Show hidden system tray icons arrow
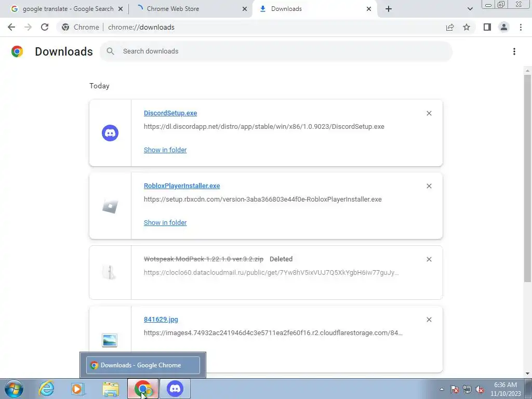 point(442,389)
